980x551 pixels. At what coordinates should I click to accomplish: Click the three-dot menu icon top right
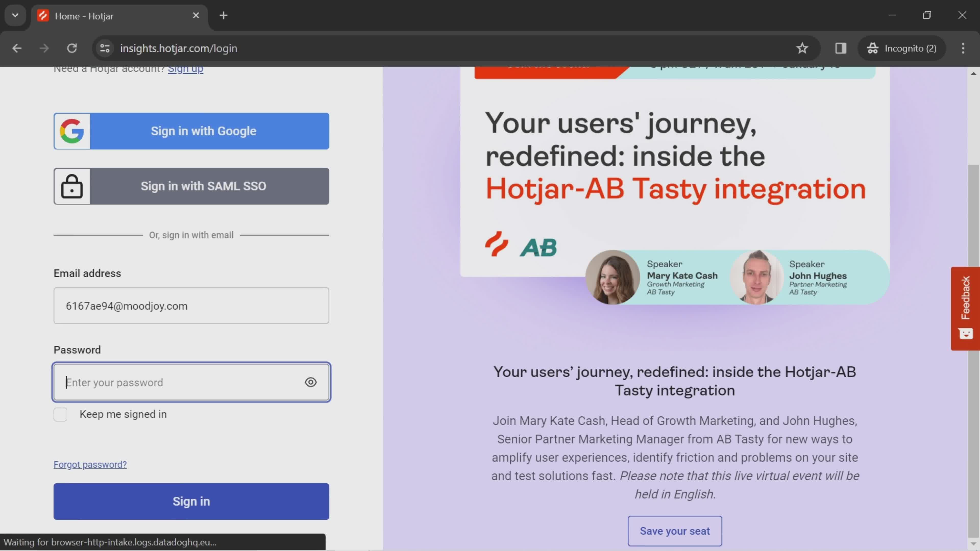pyautogui.click(x=963, y=48)
